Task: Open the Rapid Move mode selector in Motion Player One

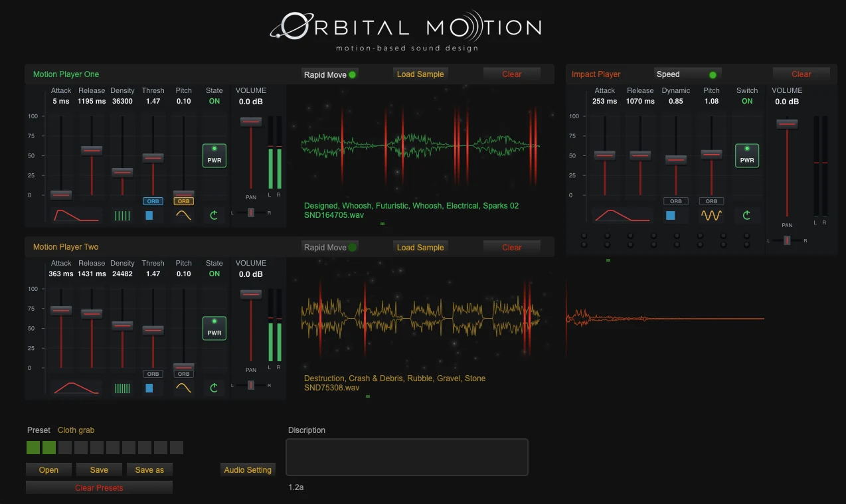Action: (x=330, y=74)
